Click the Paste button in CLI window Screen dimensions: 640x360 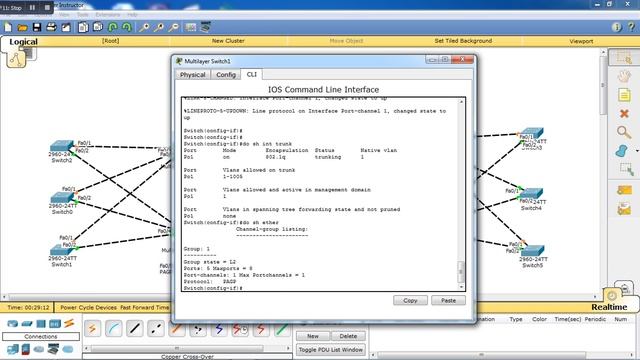tap(448, 300)
